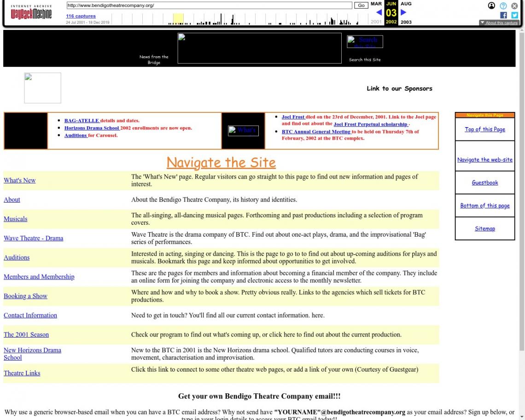Share capture via Facebook icon

point(503,15)
